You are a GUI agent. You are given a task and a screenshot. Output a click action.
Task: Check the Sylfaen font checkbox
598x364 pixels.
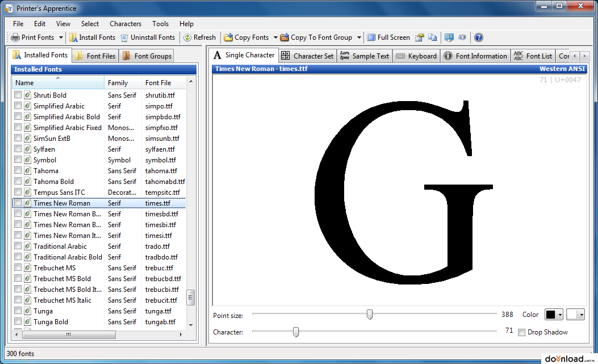pyautogui.click(x=18, y=149)
